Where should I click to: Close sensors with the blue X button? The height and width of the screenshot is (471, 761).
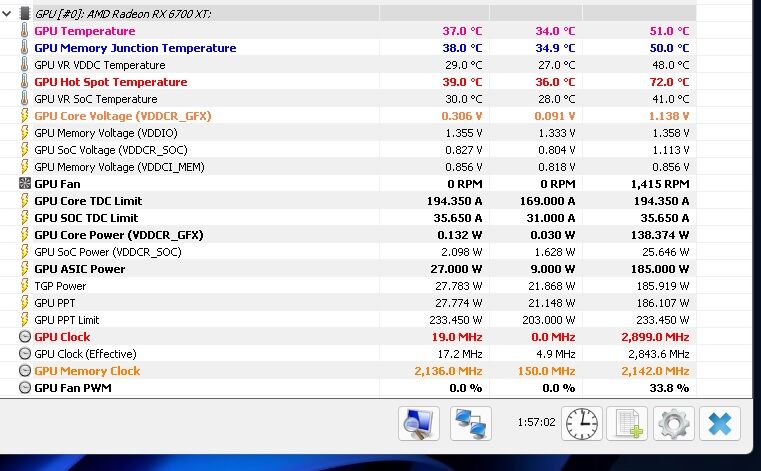(720, 423)
